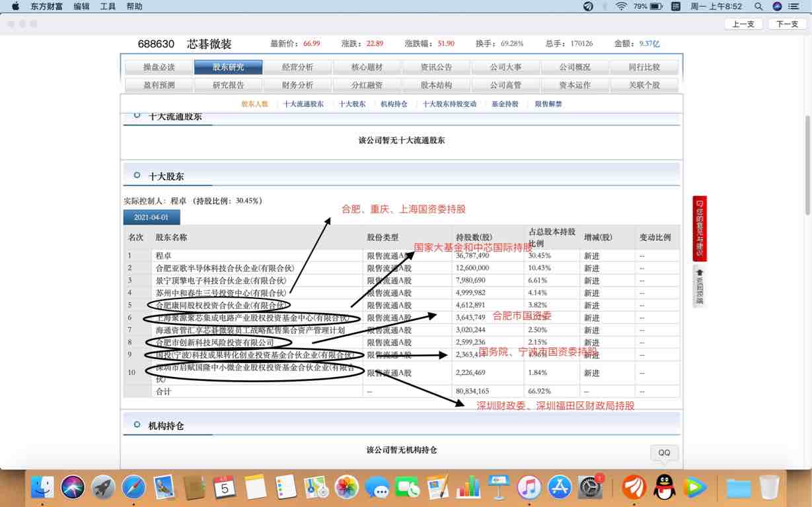Open Launchpad rocket icon in dock
Screen dimensions: 812x507
[103, 487]
